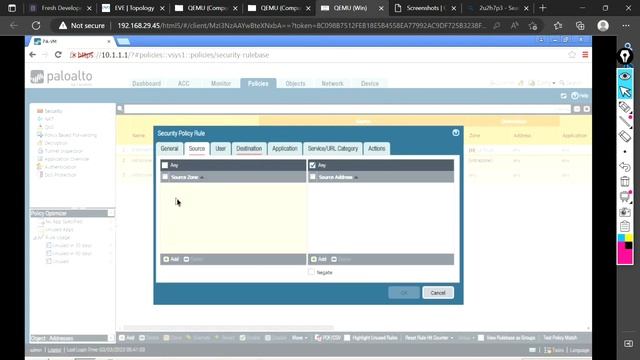Viewport: 640px width, 360px height.
Task: Expand the Object Addresses panel
Action: click(111, 338)
